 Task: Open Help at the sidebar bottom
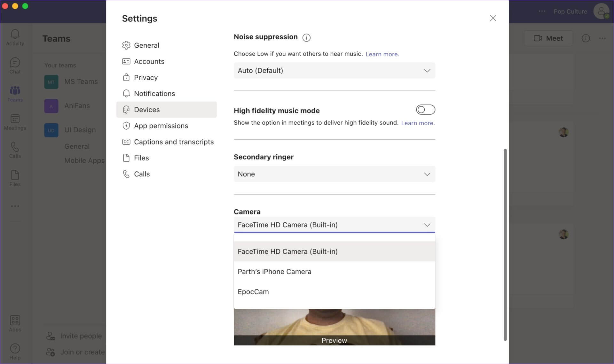point(15,352)
